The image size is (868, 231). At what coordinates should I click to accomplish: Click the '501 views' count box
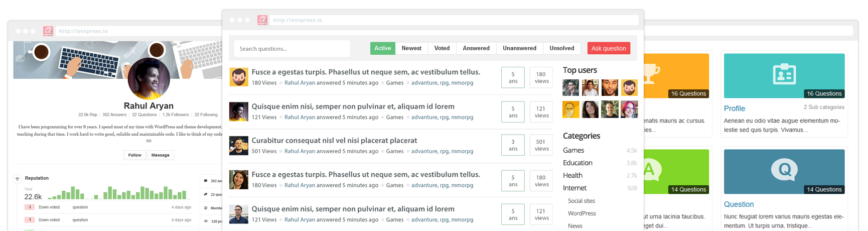tap(542, 145)
